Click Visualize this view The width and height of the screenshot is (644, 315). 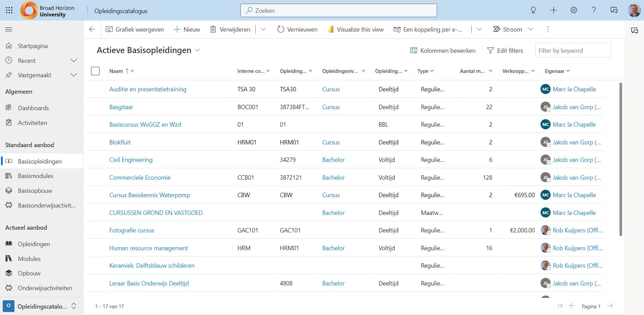pos(355,30)
